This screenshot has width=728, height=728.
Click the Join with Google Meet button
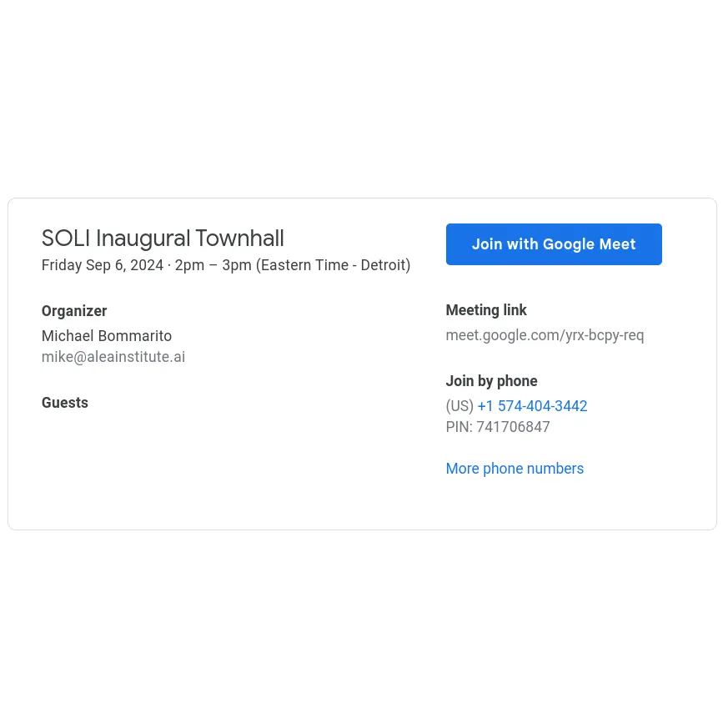click(554, 244)
